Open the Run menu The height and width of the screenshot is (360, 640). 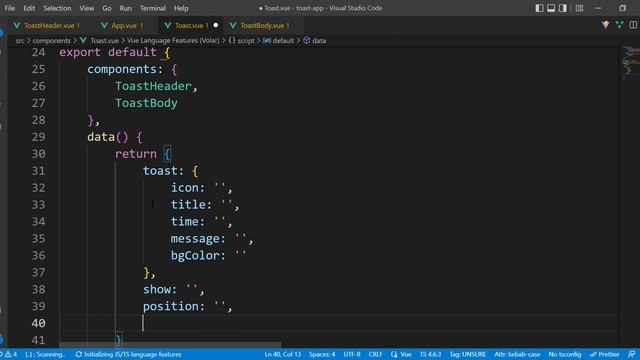point(126,8)
